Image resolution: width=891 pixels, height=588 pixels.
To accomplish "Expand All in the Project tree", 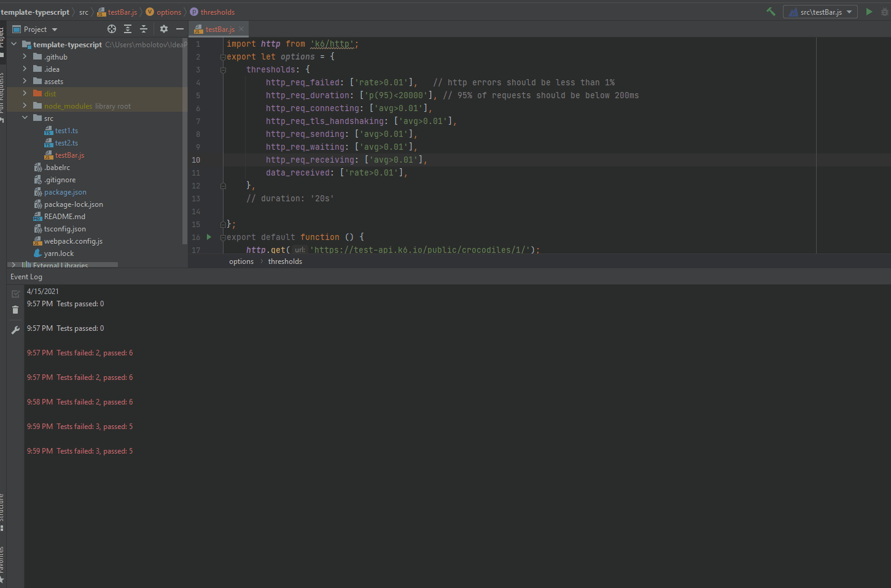I will [x=127, y=29].
